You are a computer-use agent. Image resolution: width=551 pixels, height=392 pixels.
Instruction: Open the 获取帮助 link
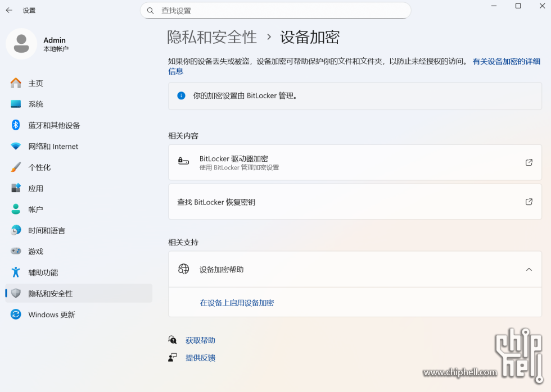coord(200,340)
